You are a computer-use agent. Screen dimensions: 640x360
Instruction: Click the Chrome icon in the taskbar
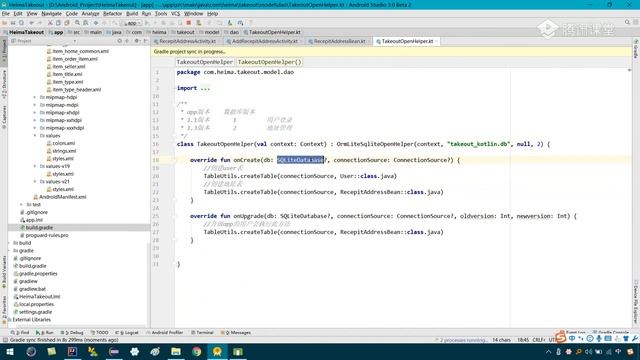[x=196, y=351]
